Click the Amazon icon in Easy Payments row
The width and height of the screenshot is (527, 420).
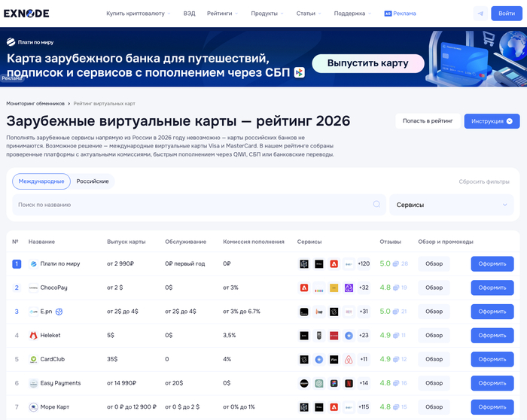[304, 383]
